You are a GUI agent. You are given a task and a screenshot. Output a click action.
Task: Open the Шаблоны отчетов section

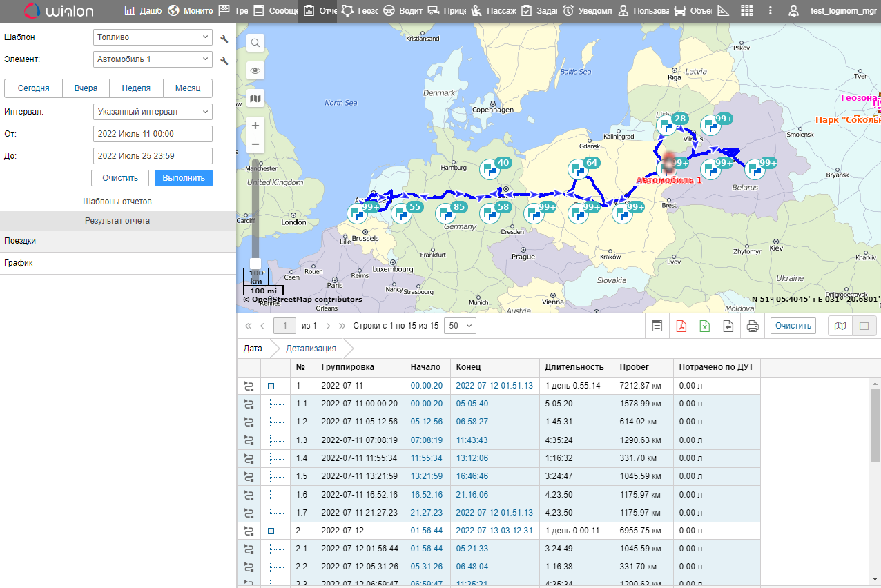[x=118, y=202]
